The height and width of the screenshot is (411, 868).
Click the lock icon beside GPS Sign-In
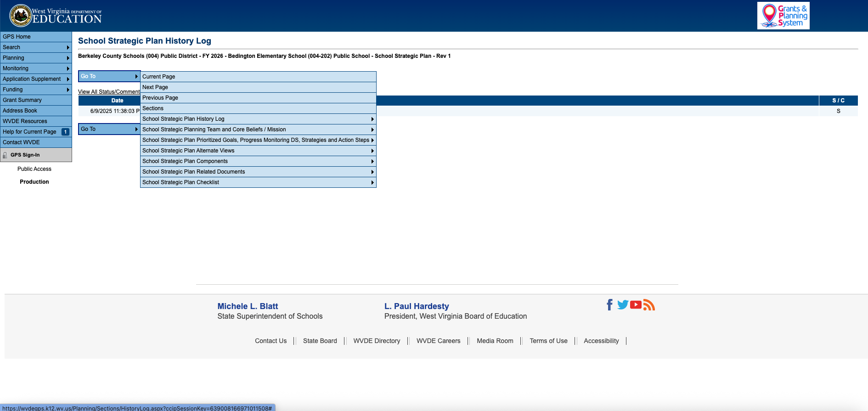pyautogui.click(x=5, y=155)
